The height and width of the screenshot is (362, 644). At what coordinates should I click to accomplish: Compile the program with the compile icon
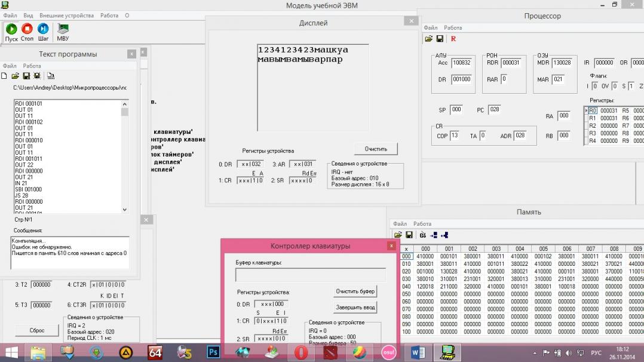click(x=51, y=76)
